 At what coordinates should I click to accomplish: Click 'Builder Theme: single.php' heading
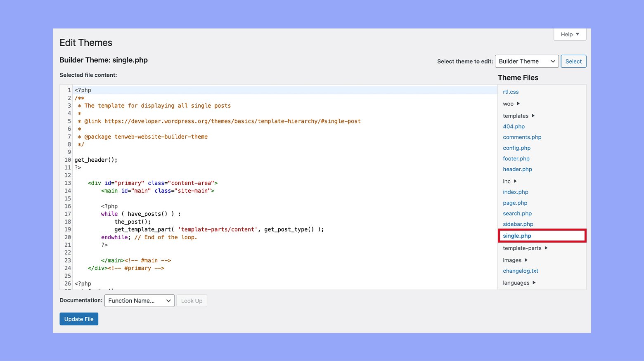(104, 60)
